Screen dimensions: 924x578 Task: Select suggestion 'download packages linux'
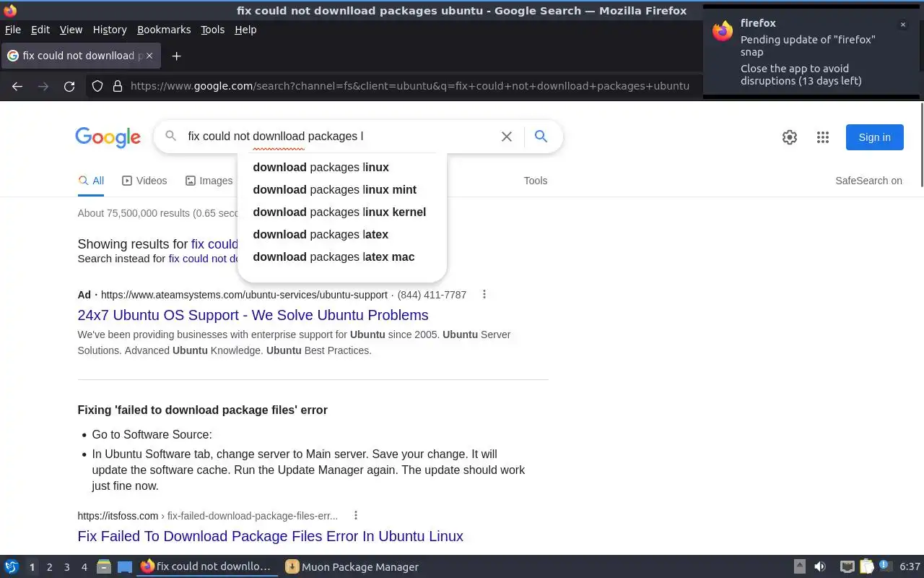point(342,167)
